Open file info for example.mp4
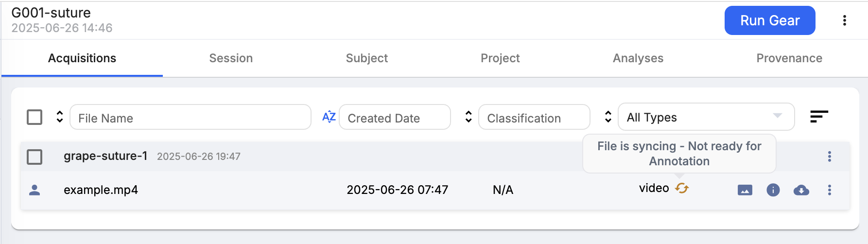 tap(773, 190)
